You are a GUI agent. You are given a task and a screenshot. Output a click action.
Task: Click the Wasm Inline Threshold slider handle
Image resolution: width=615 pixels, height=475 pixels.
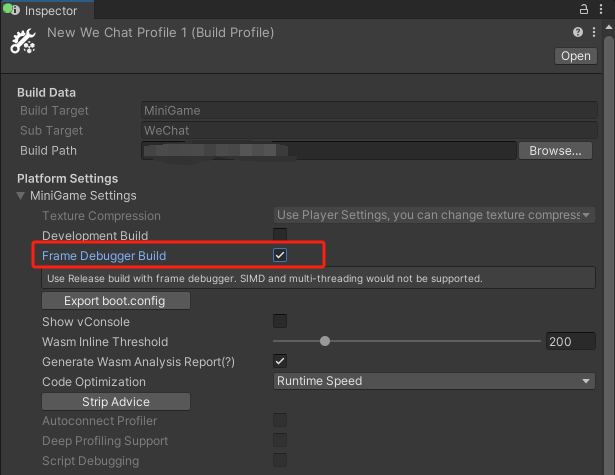pos(325,341)
